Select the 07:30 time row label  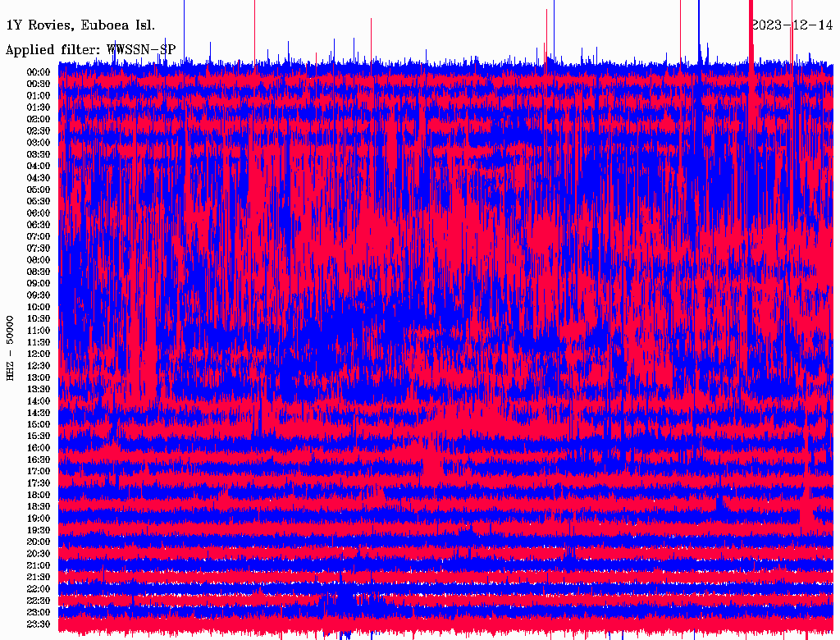point(39,248)
